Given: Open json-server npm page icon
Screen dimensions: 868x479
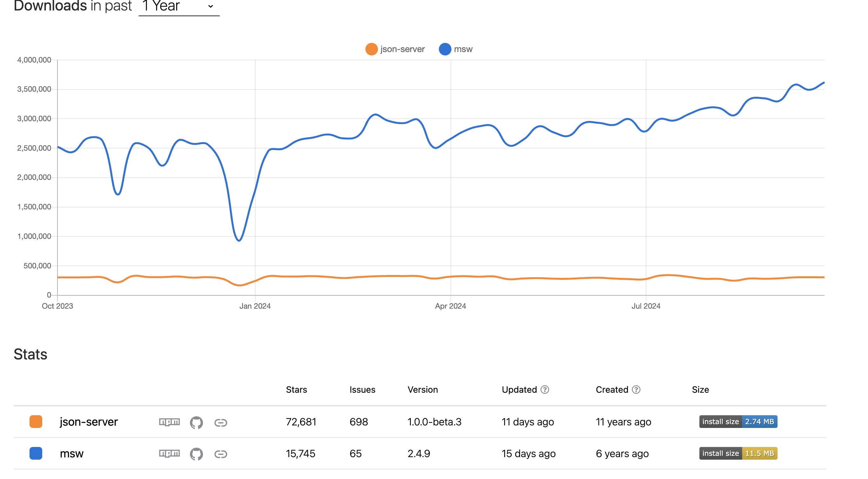Looking at the screenshot, I should (x=169, y=422).
